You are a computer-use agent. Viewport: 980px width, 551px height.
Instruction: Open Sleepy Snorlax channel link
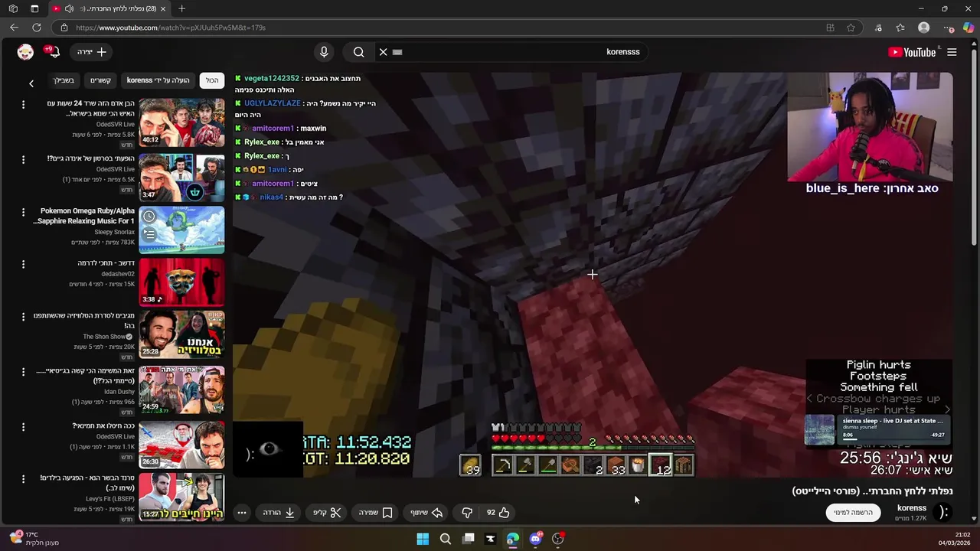tap(114, 232)
